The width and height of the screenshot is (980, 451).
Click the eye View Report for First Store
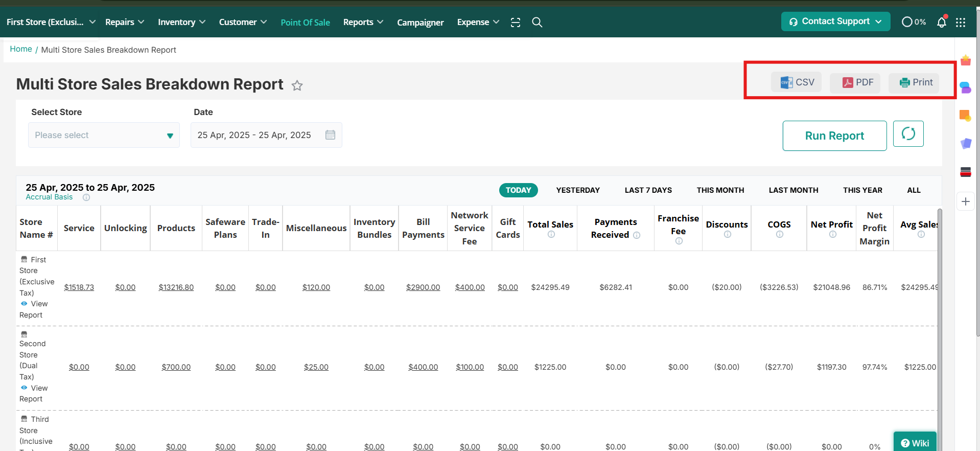(x=25, y=304)
